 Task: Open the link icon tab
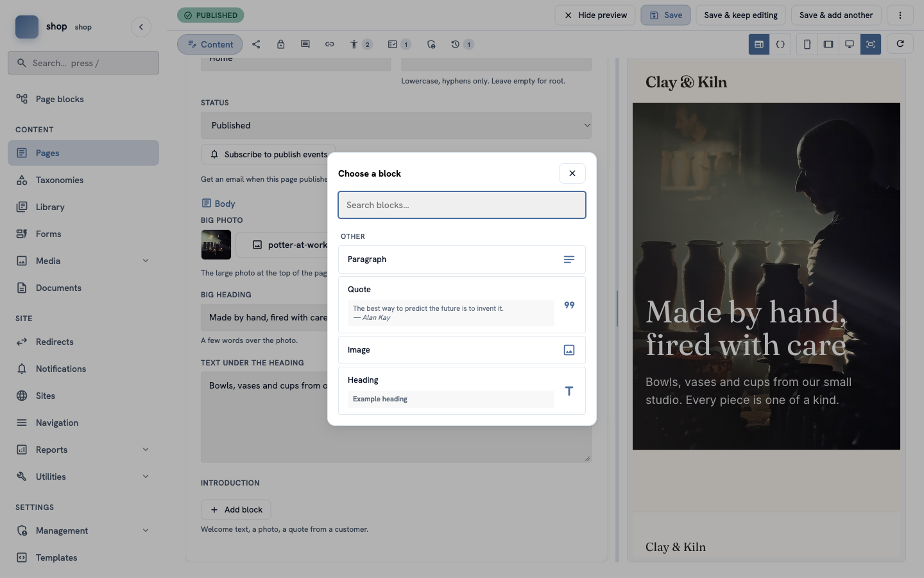[x=330, y=44]
